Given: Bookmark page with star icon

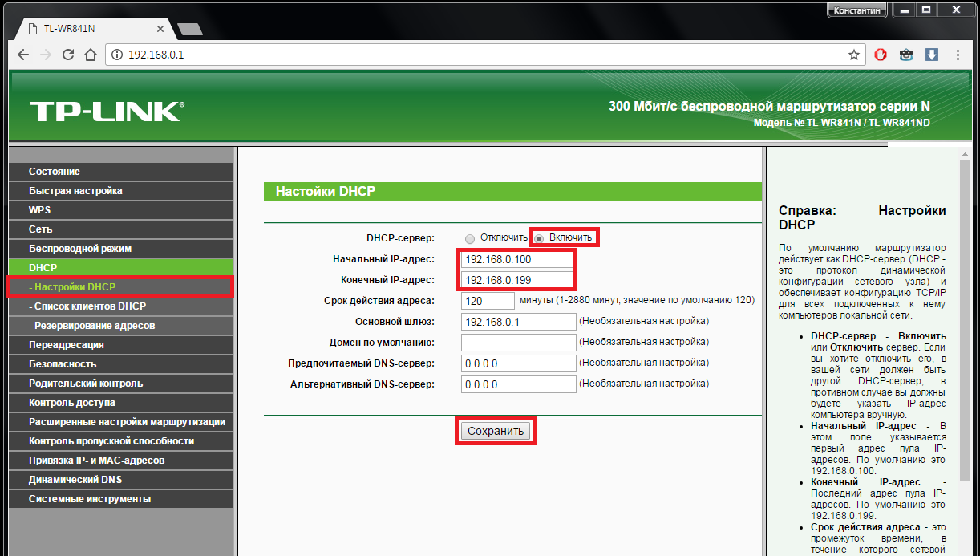Looking at the screenshot, I should click(854, 55).
